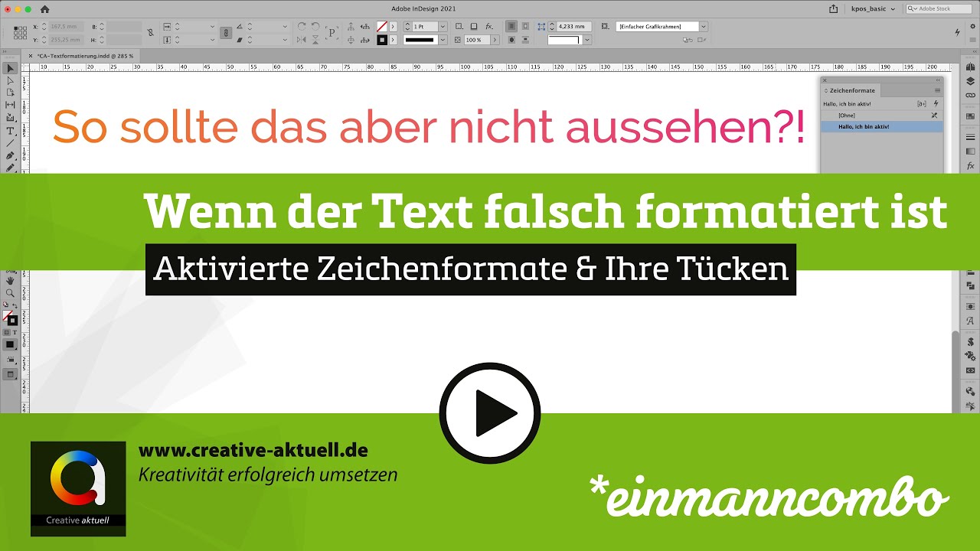
Task: Select the CA-Textformatierung.indd tab
Action: coord(85,56)
